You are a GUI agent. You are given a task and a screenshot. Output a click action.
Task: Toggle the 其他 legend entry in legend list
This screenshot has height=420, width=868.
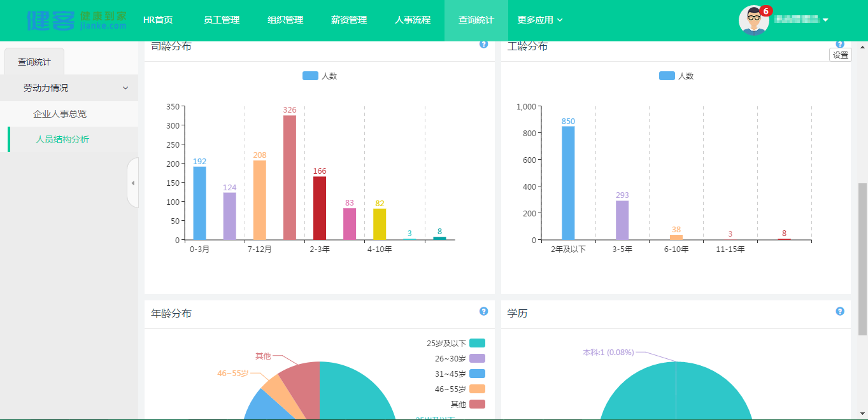(468, 404)
